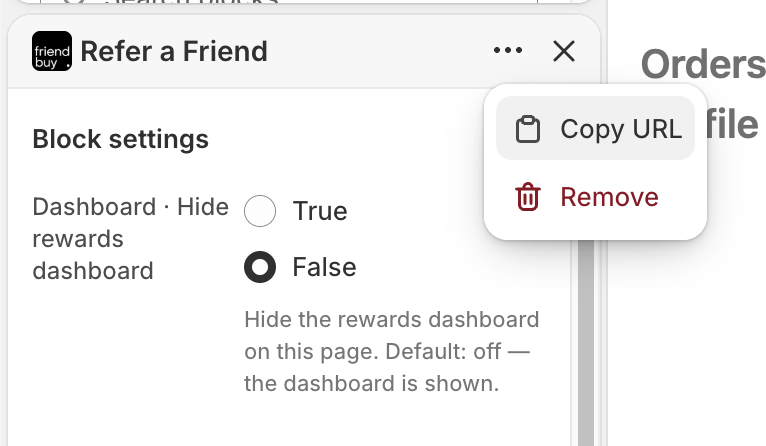Screen dimensions: 766x446
Task: Open the three-dot more actions menu
Action: click(508, 50)
